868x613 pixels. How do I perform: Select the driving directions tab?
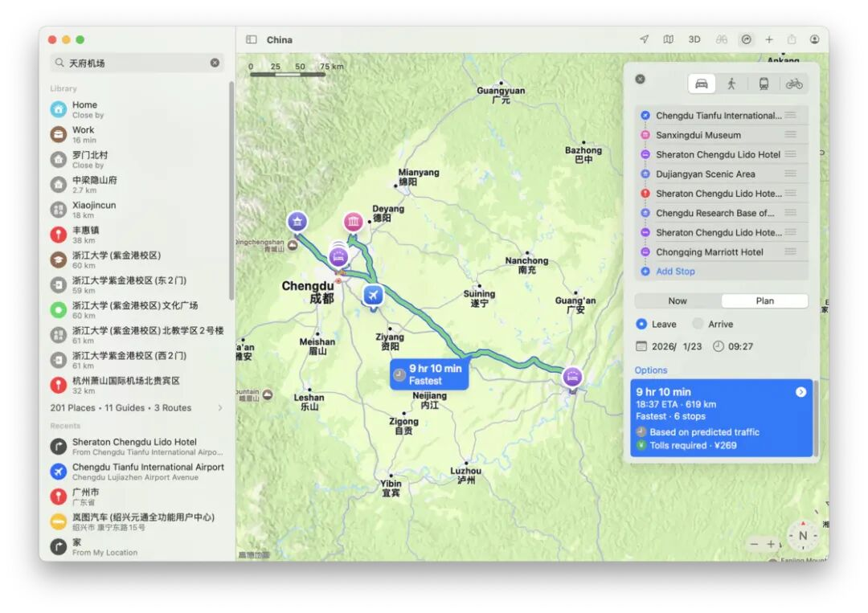tap(702, 84)
